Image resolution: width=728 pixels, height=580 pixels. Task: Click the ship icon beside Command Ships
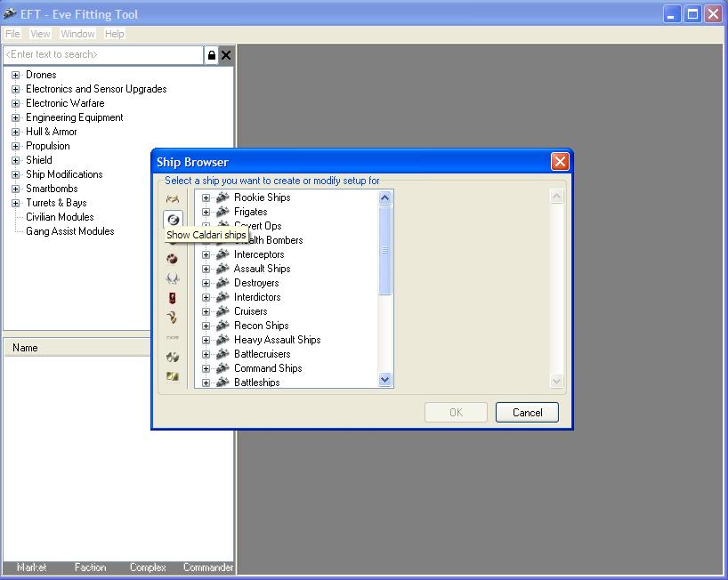coord(222,368)
